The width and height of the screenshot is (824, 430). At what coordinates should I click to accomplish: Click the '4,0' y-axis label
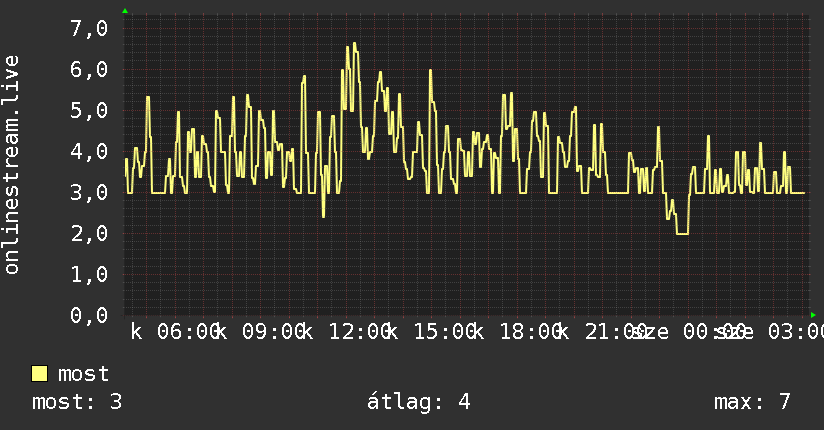pyautogui.click(x=89, y=151)
